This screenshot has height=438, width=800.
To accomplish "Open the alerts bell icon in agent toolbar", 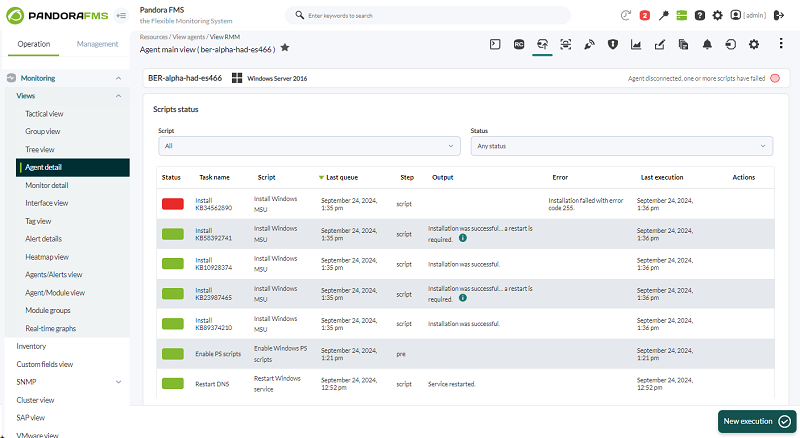I will click(707, 44).
